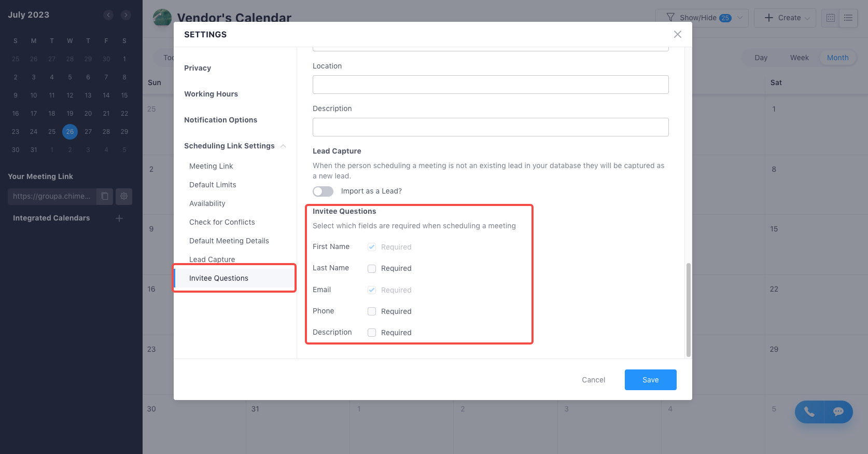The height and width of the screenshot is (454, 868).
Task: Open the Create dropdown
Action: [785, 18]
